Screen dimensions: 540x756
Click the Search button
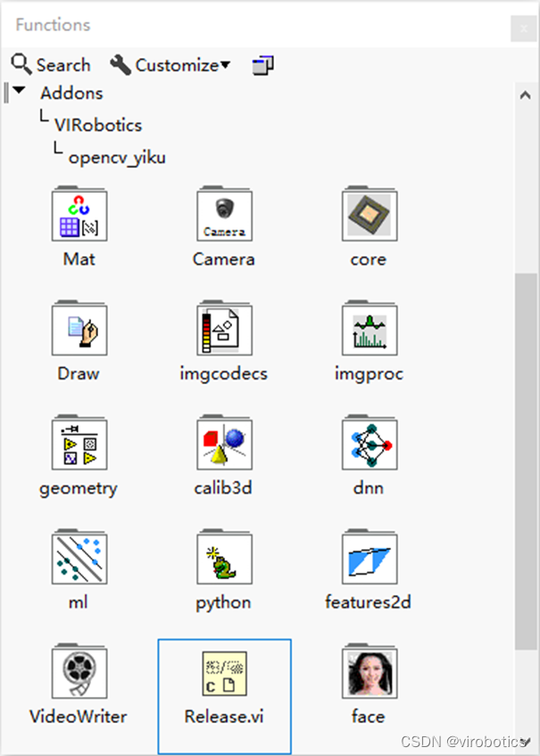[x=51, y=64]
